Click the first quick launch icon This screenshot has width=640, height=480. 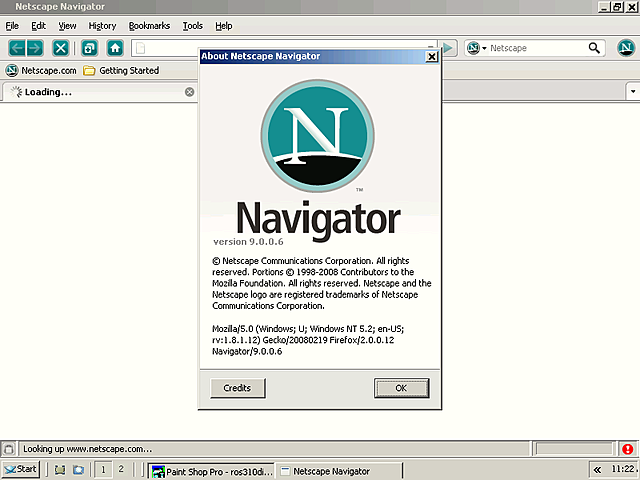tap(60, 470)
